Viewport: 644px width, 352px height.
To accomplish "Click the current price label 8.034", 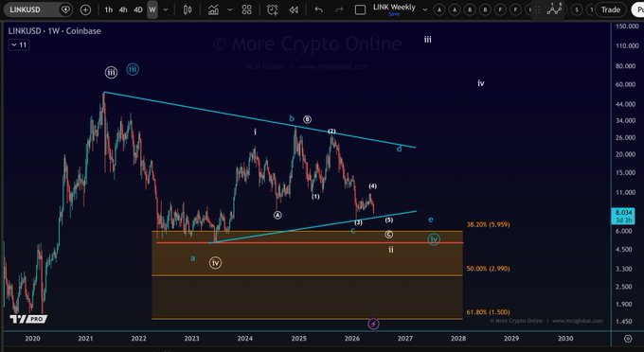I will pyautogui.click(x=623, y=213).
